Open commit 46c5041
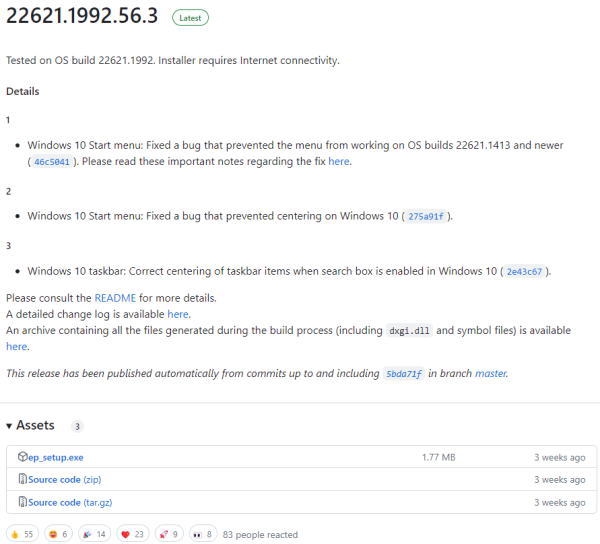Viewport: 600px width, 544px height. [52, 162]
